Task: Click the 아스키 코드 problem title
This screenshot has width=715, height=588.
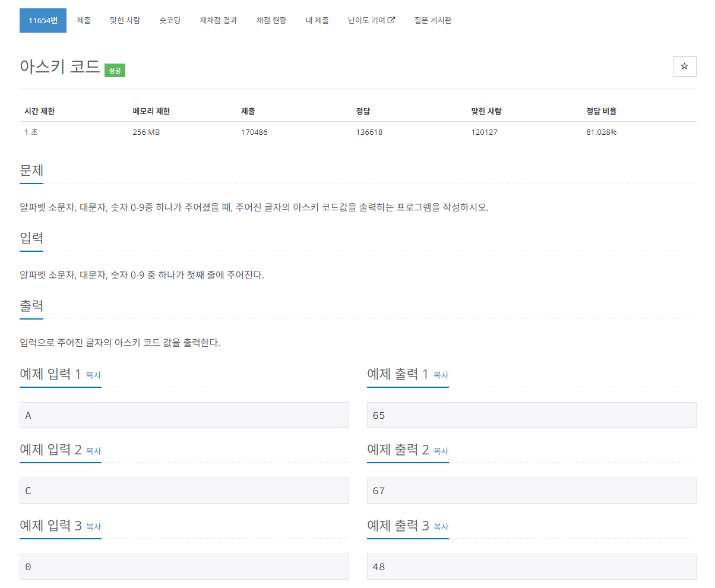Action: [x=59, y=67]
